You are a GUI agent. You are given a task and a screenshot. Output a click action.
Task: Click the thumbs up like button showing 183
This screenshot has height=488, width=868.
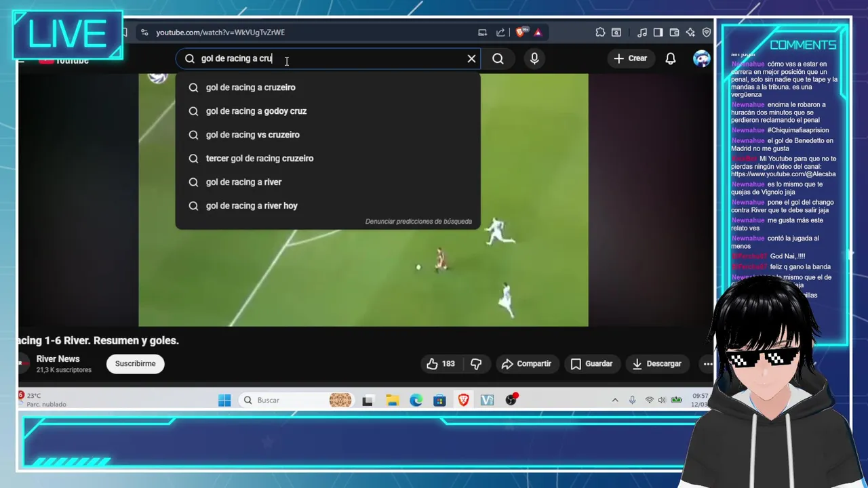(441, 364)
